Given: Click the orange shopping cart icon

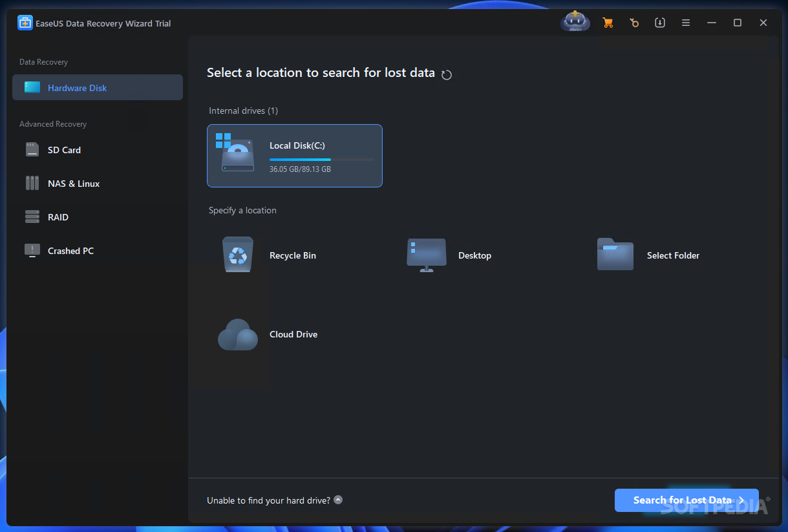Looking at the screenshot, I should [x=608, y=23].
